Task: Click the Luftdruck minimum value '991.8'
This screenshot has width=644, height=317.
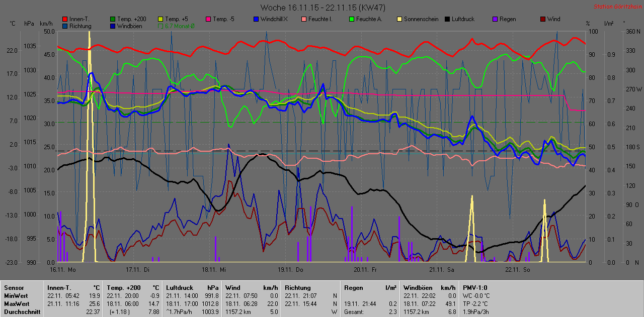Action: [211, 296]
